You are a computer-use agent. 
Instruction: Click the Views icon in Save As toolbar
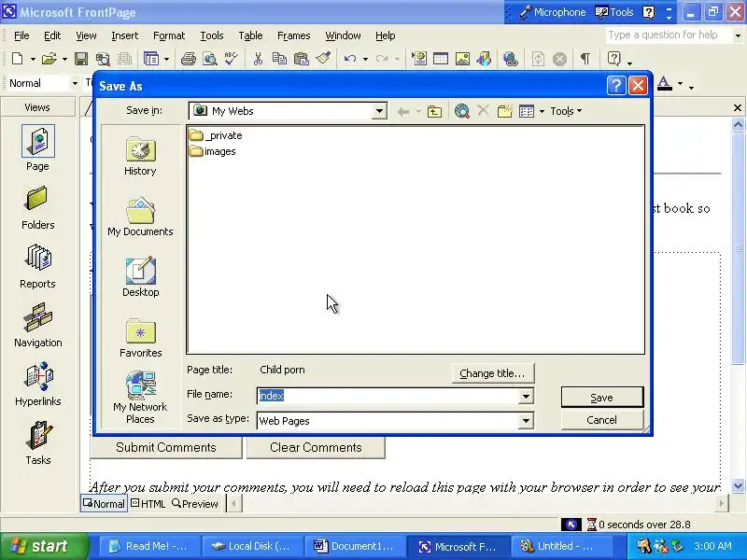(527, 111)
